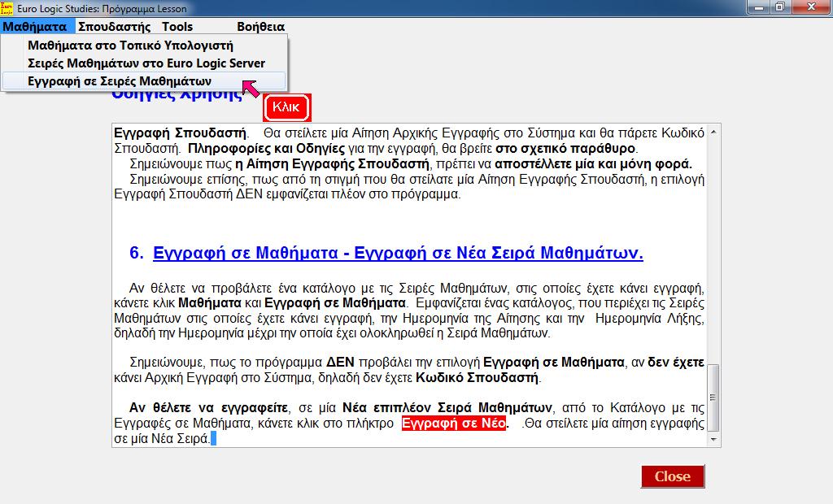Click bold text Κωδικό Σπουδαστή.
The height and width of the screenshot is (504, 833).
click(x=477, y=378)
